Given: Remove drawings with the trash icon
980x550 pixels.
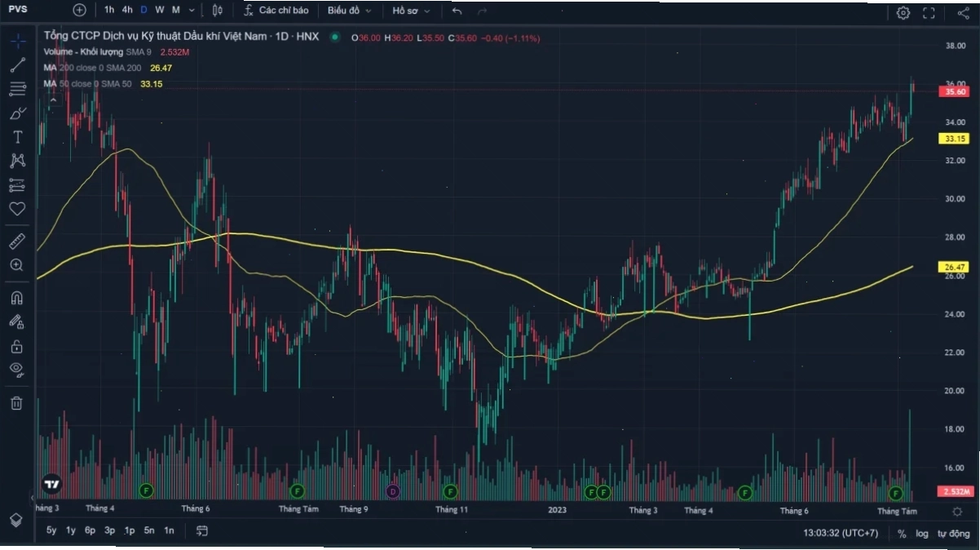Looking at the screenshot, I should click(x=17, y=402).
